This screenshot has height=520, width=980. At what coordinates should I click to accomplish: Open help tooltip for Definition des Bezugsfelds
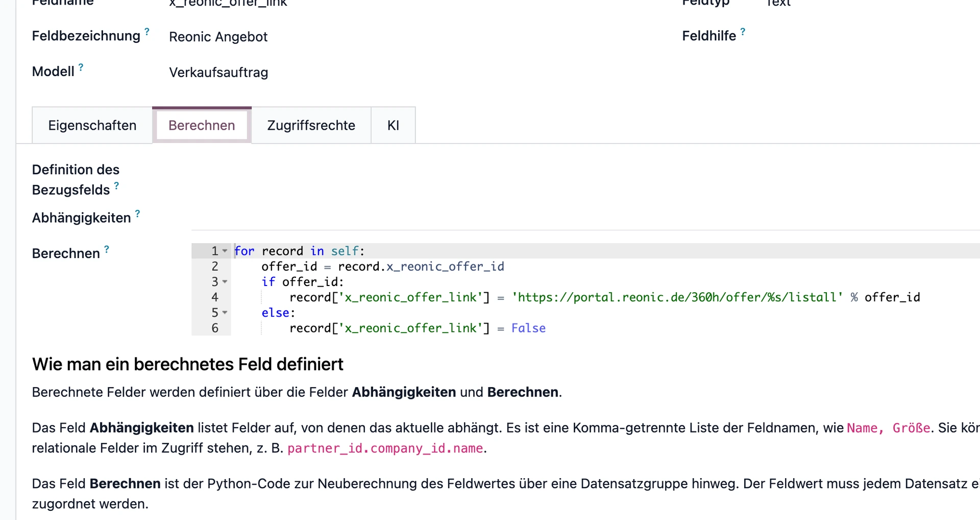click(x=116, y=186)
